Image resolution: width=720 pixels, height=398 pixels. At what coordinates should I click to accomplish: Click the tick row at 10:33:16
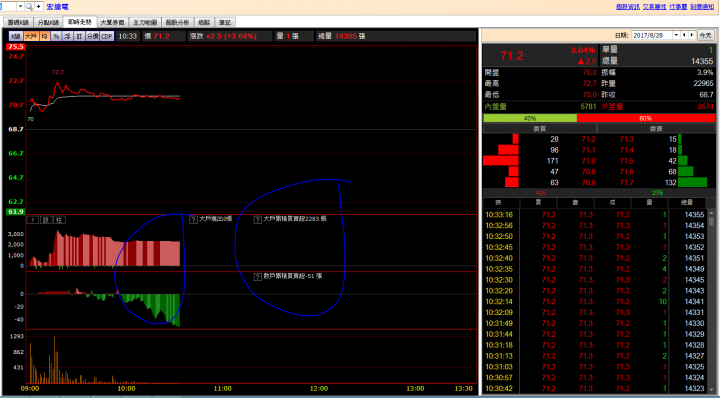pos(596,215)
